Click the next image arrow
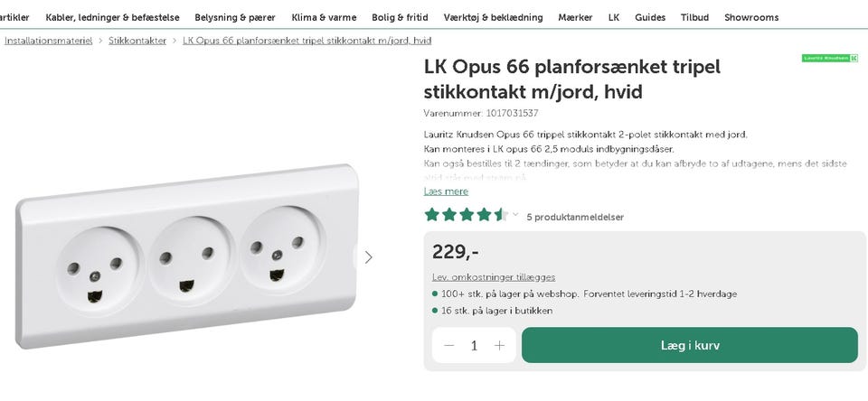This screenshot has height=401, width=868. click(x=368, y=257)
